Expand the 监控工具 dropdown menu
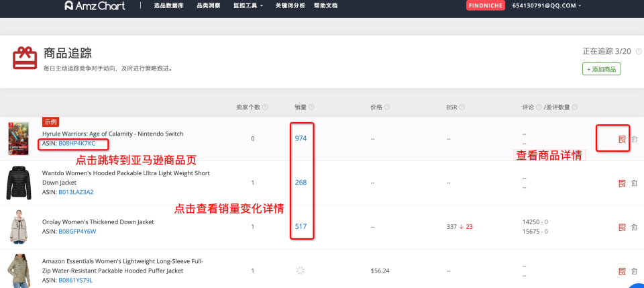Image resolution: width=644 pixels, height=288 pixels. (x=249, y=5)
